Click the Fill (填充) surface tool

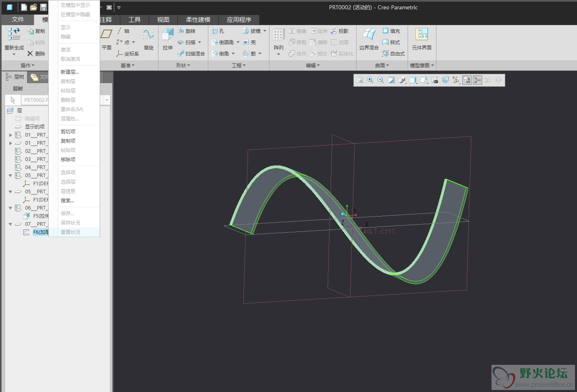point(391,31)
